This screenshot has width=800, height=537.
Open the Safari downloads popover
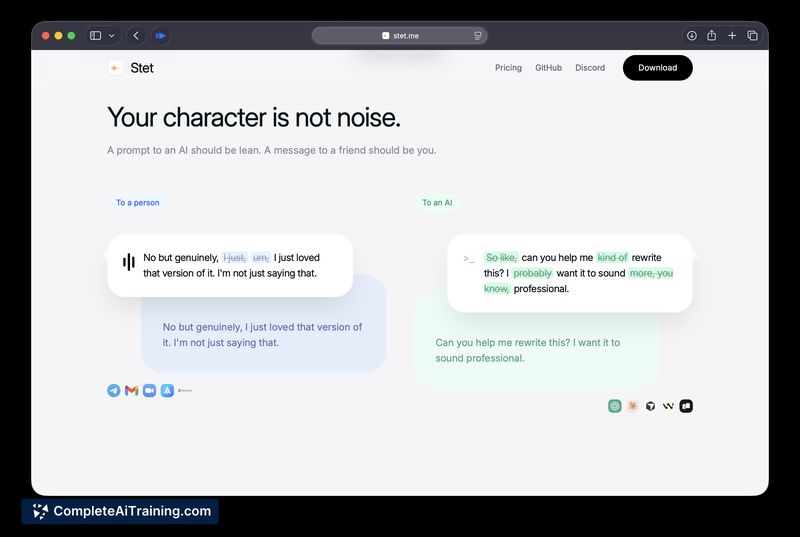(x=691, y=36)
